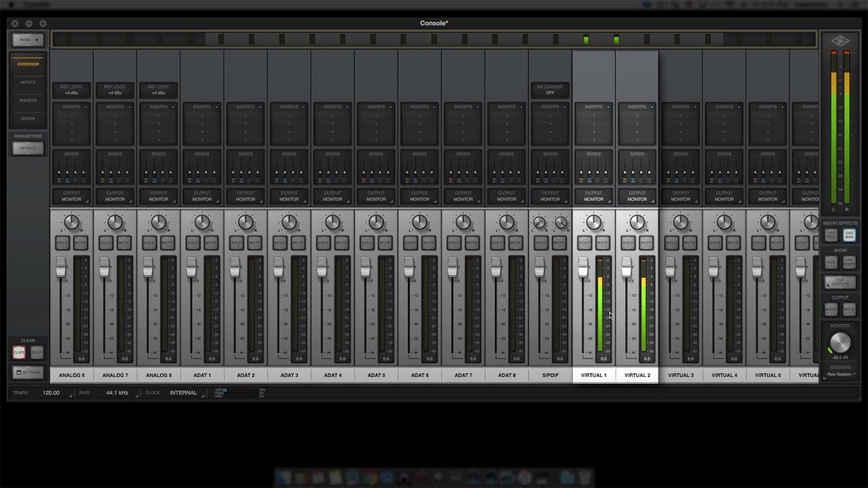Click the S/PDIF right pan knob

tap(561, 223)
